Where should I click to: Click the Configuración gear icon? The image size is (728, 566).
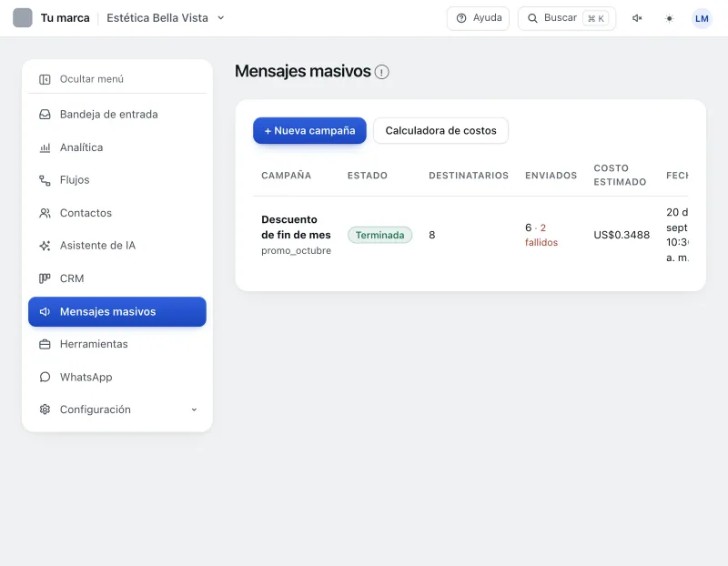45,409
